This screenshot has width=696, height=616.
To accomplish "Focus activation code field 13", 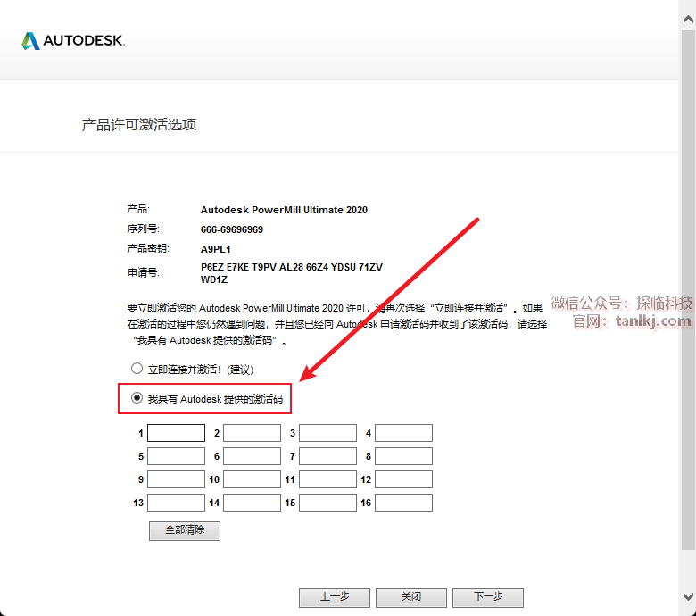I will tap(176, 503).
